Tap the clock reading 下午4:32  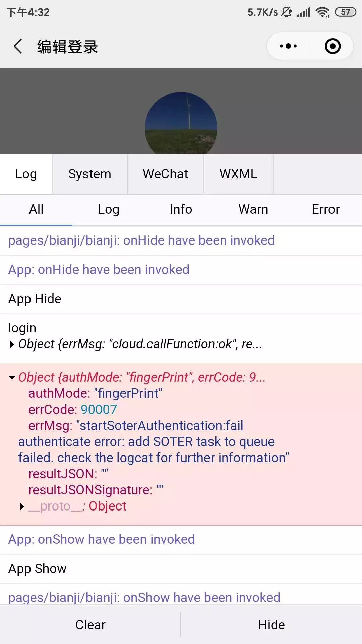[28, 12]
